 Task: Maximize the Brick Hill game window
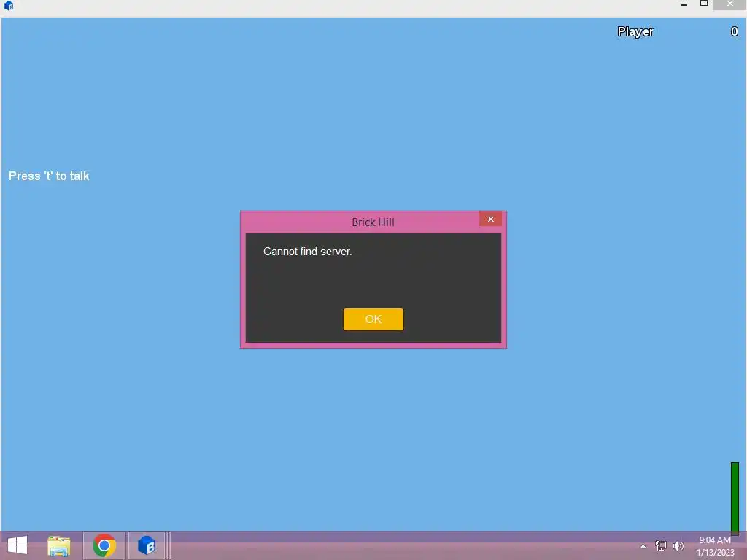click(704, 4)
